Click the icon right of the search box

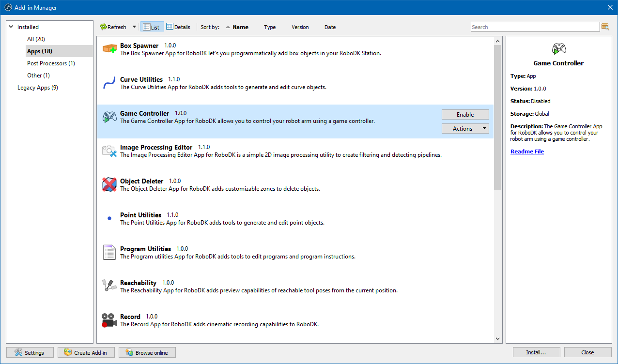point(605,27)
